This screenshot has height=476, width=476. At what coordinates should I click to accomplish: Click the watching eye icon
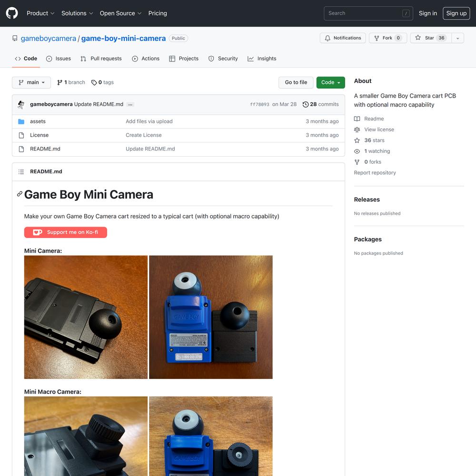coord(357,151)
